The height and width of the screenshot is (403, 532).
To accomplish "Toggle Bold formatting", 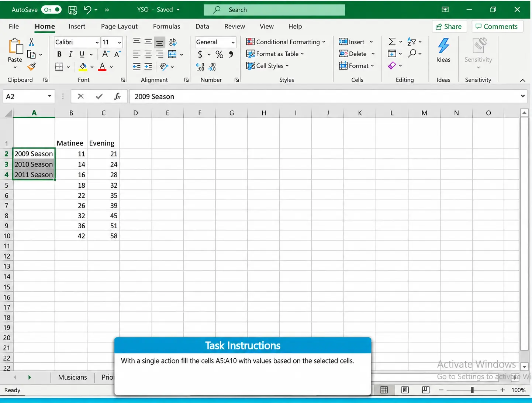I will pyautogui.click(x=59, y=54).
